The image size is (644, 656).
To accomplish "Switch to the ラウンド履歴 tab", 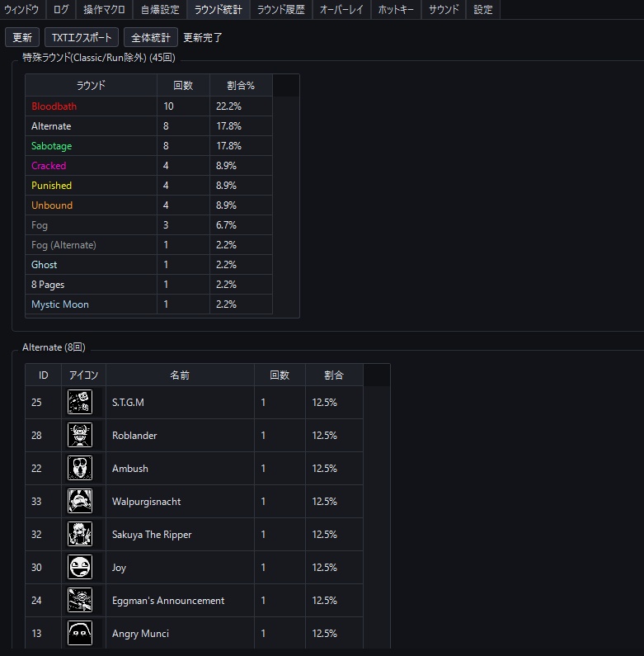I will point(281,10).
